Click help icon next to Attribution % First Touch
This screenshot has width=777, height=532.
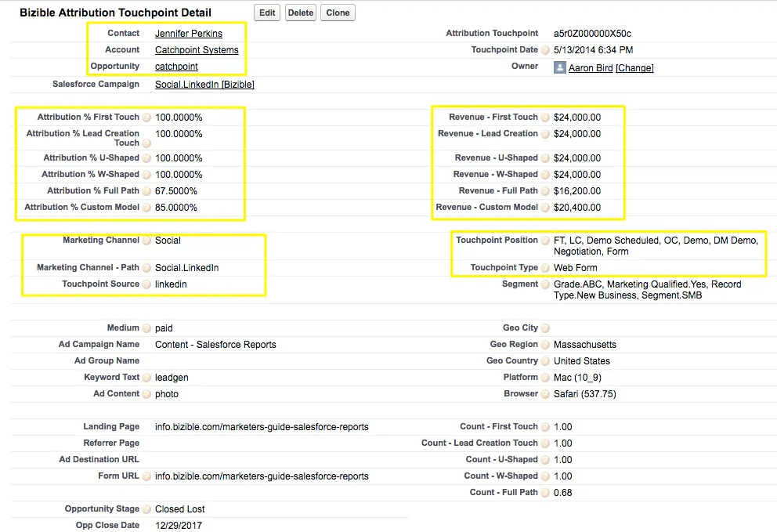tap(146, 118)
